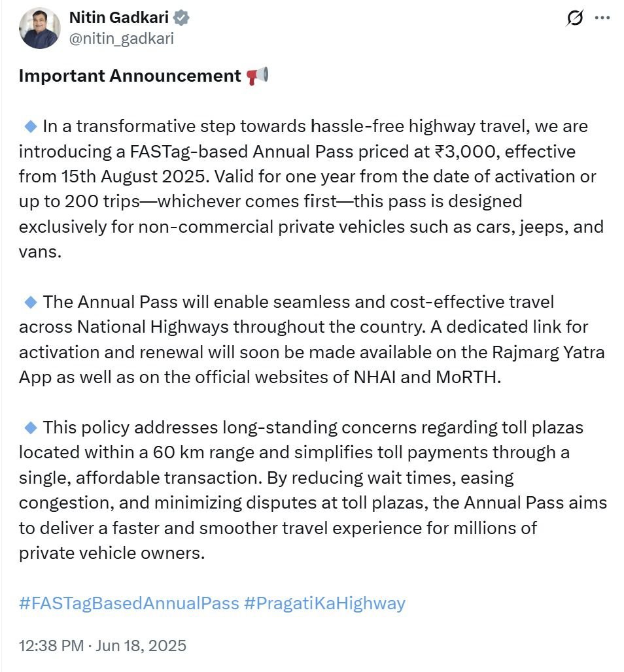This screenshot has height=672, width=624.
Task: Open the three-dot more options menu
Action: [x=602, y=18]
